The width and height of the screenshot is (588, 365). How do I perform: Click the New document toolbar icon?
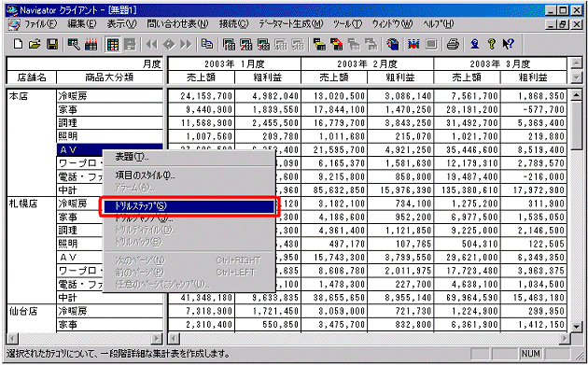click(x=18, y=44)
